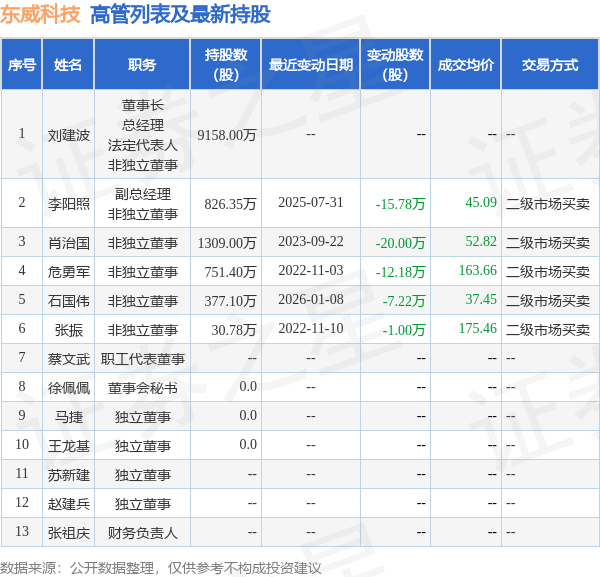
Task: Click the holding value 826.35万
Action: click(230, 204)
